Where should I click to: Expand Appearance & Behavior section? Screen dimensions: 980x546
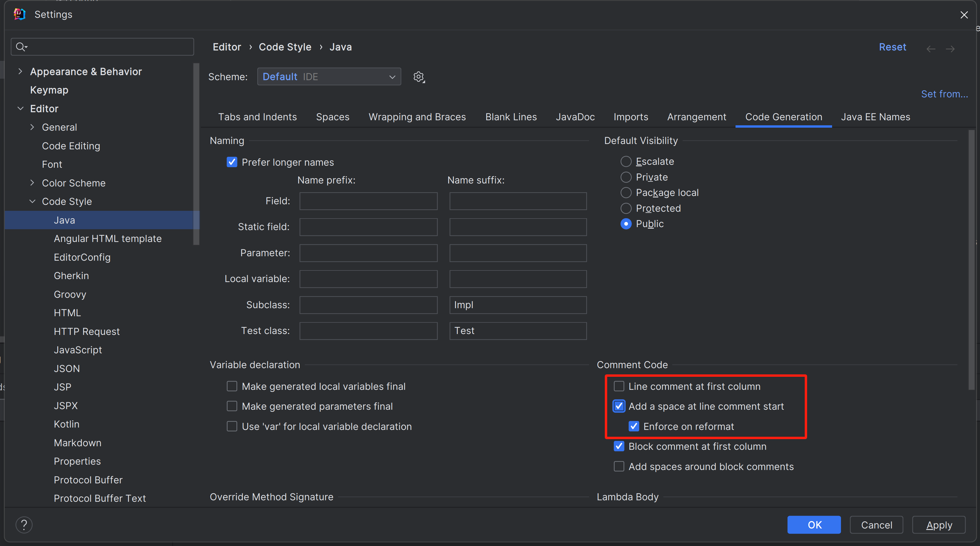[20, 72]
